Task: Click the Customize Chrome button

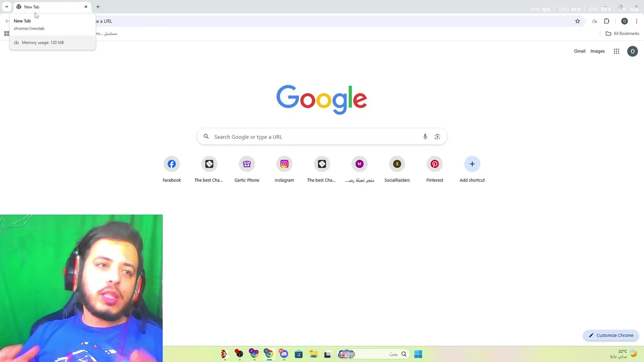Action: 611,335
